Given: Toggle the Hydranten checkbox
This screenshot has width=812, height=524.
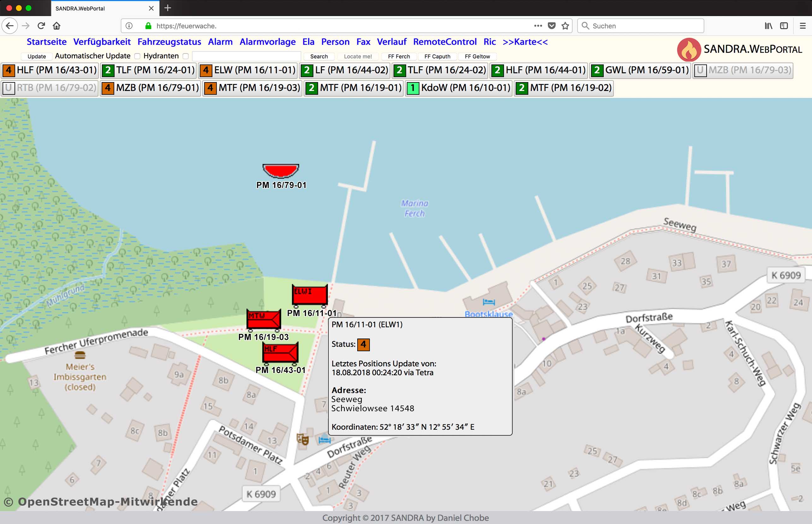Looking at the screenshot, I should point(186,56).
